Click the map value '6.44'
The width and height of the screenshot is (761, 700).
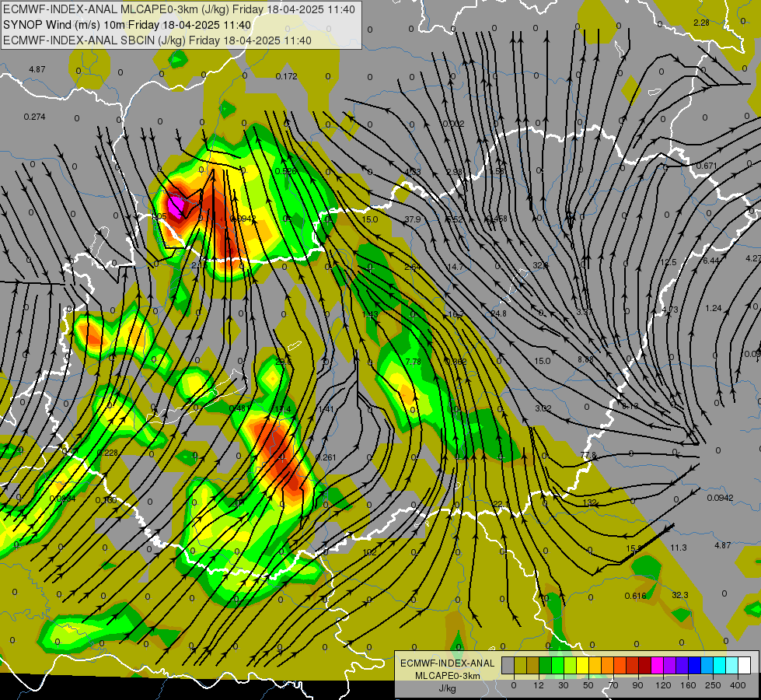click(x=711, y=261)
